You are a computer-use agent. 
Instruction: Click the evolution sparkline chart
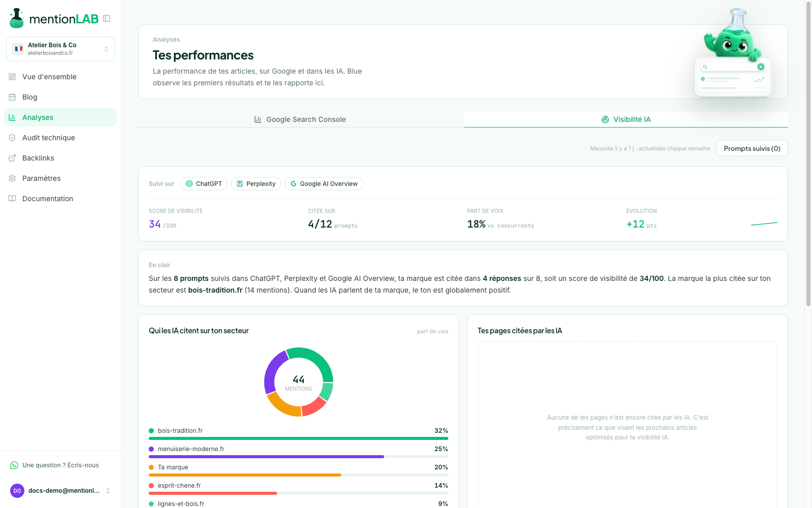[764, 224]
